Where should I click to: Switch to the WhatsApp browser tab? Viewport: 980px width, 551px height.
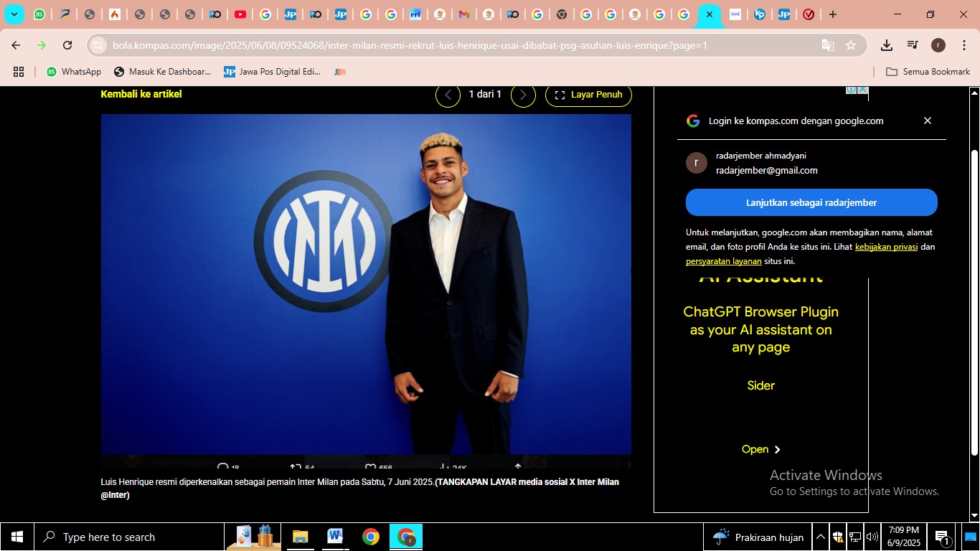pos(39,14)
